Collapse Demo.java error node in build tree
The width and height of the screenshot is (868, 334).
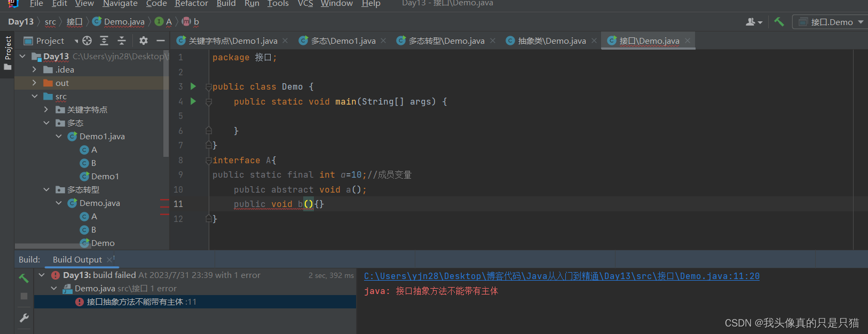tap(54, 288)
